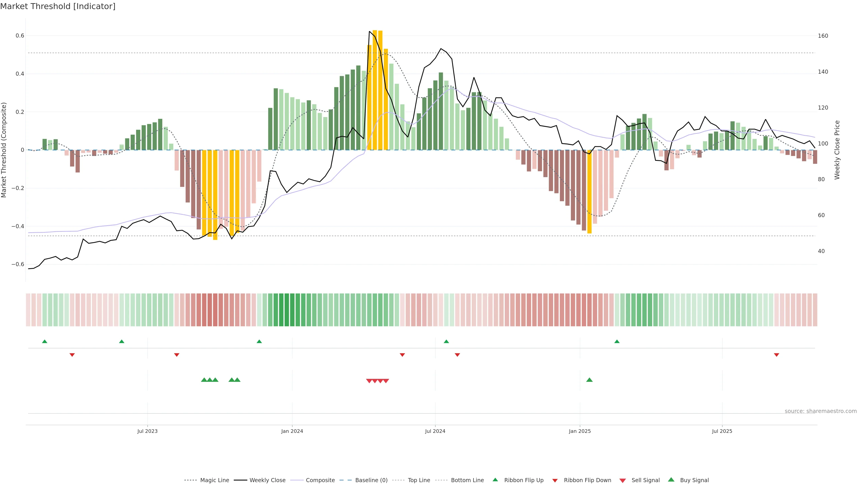Click the Ribbon Flip Down legend triangle

click(555, 481)
